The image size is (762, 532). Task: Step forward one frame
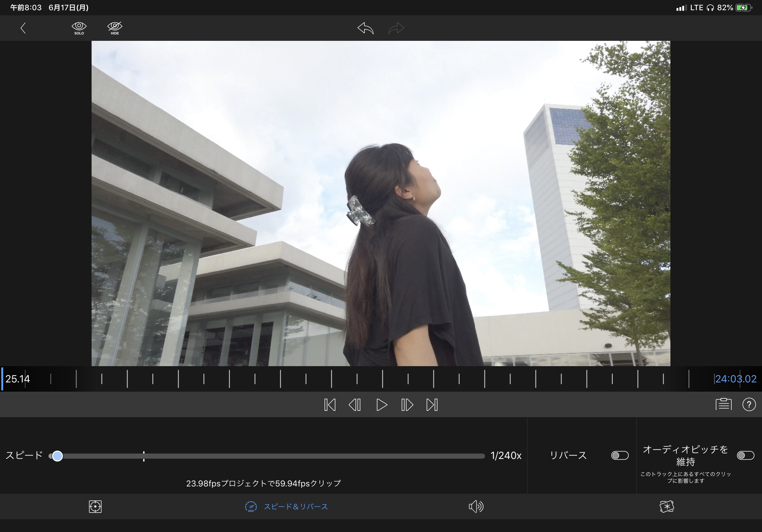[407, 405]
